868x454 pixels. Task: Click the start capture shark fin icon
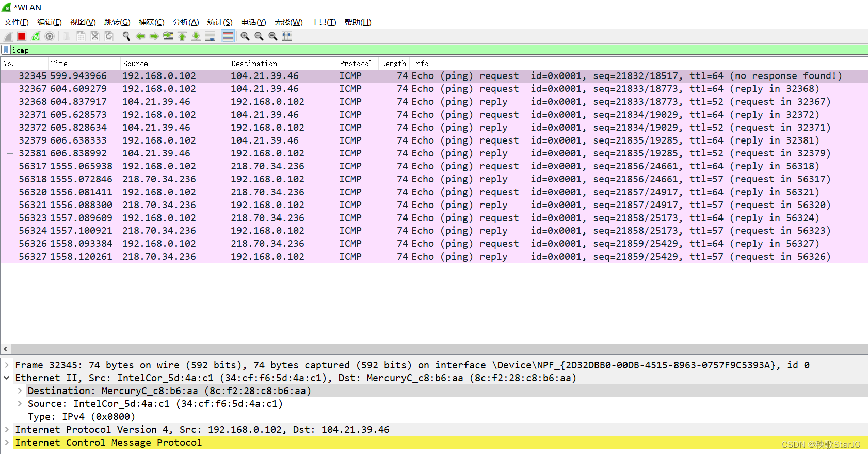point(8,36)
